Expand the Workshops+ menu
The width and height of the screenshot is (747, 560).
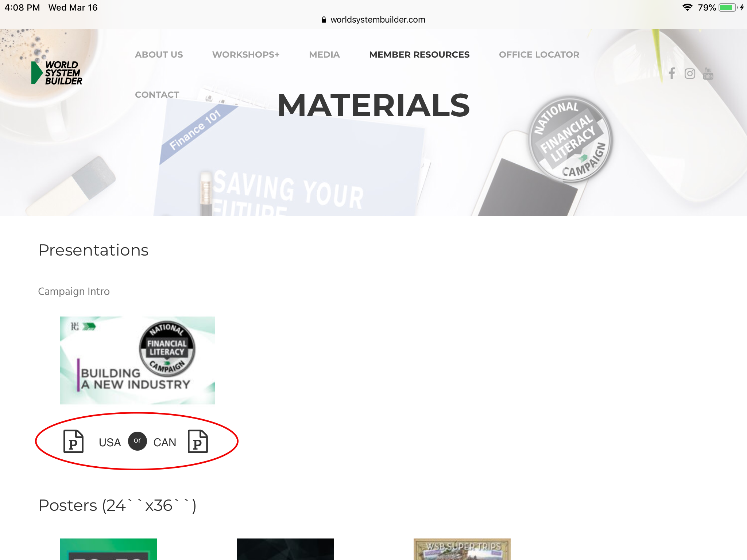pos(246,55)
